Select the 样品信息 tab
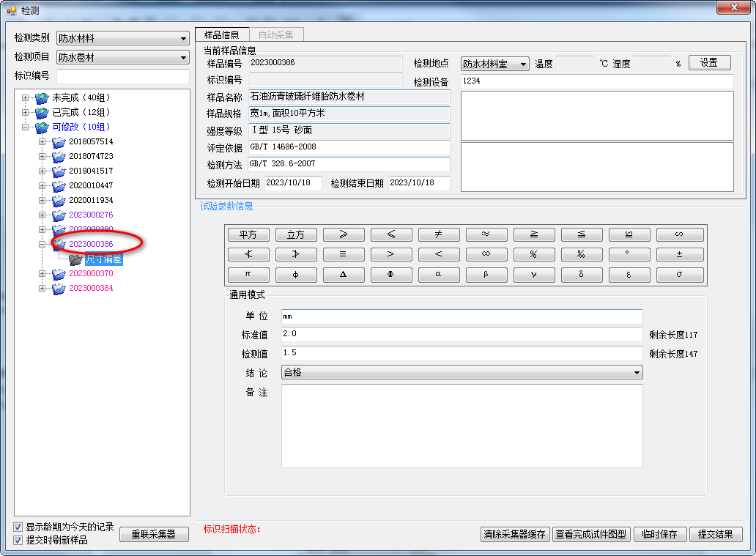Viewport: 756px width, 556px height. (x=221, y=34)
